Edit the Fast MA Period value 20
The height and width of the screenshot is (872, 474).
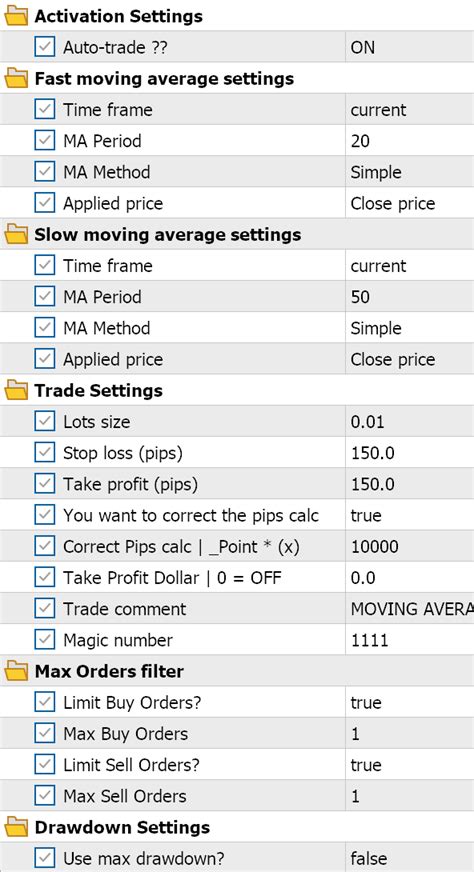(x=409, y=141)
